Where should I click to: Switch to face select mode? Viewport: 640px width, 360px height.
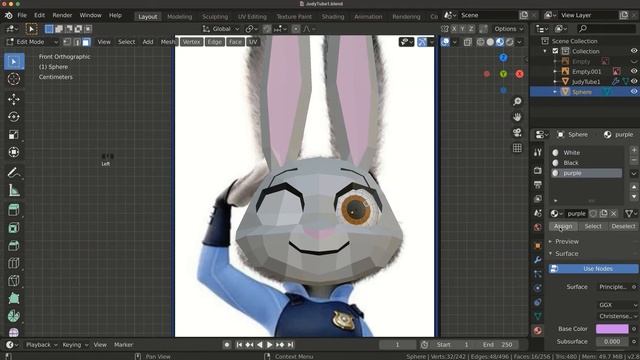click(86, 42)
